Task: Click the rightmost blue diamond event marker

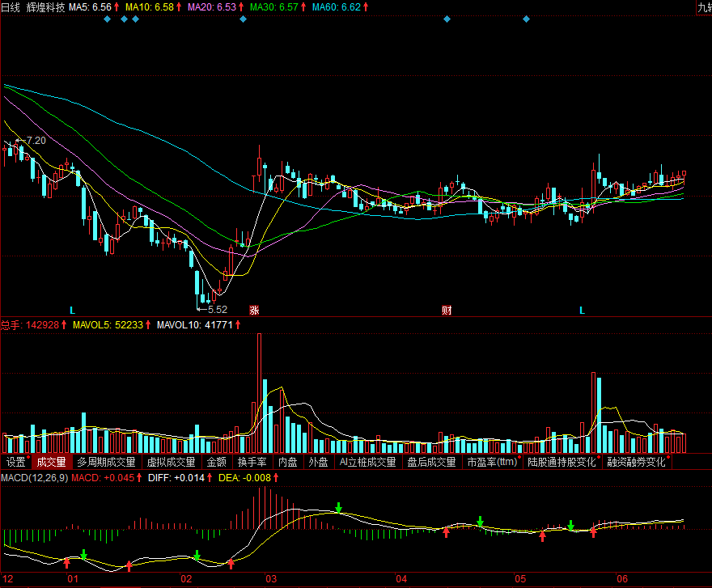Action: [x=527, y=19]
